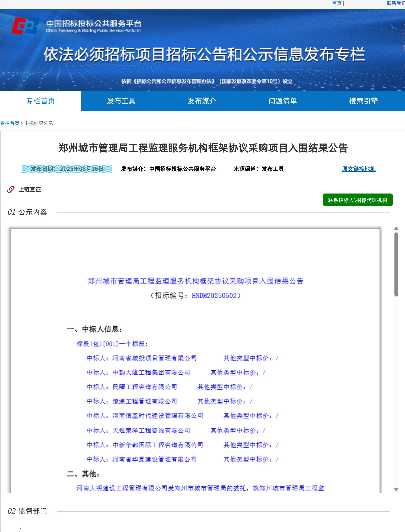Viewport: 405px width, 532px height.
Task: Click 发布媒介：中国招标投标公共服务平台 text
Action: tap(168, 169)
